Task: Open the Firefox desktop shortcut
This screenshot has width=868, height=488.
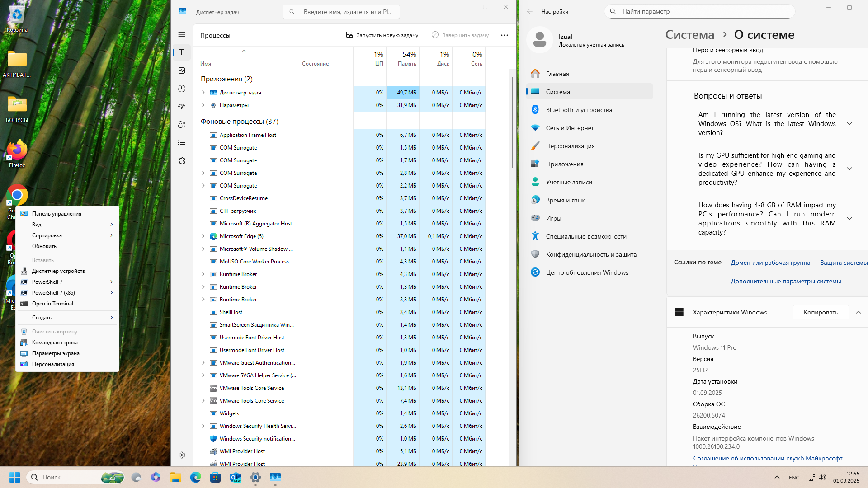Action: [17, 155]
